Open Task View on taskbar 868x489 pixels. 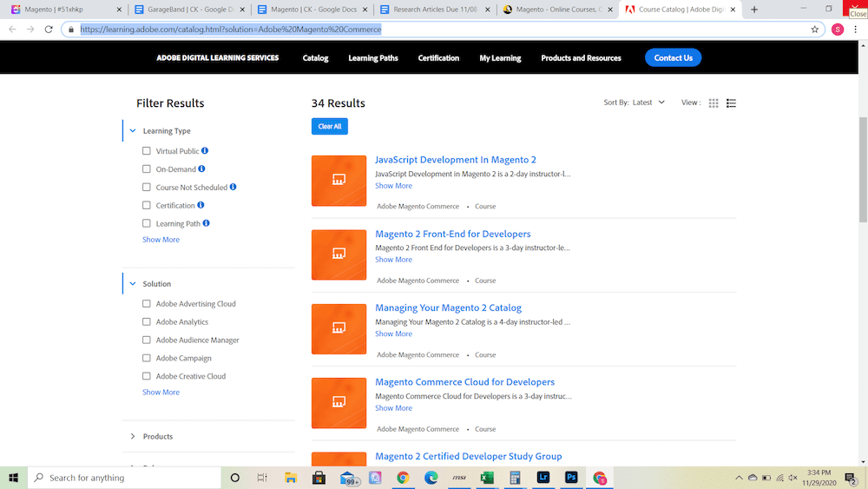coord(262,478)
